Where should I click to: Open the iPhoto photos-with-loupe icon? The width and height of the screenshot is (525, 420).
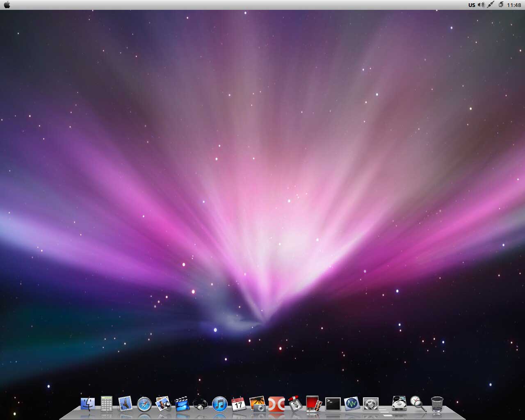pos(163,404)
